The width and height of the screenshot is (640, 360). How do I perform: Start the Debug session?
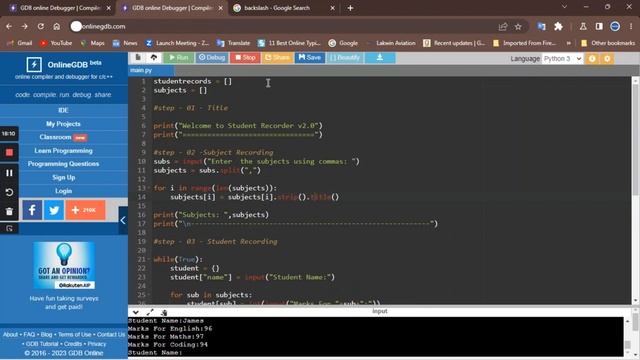click(212, 58)
